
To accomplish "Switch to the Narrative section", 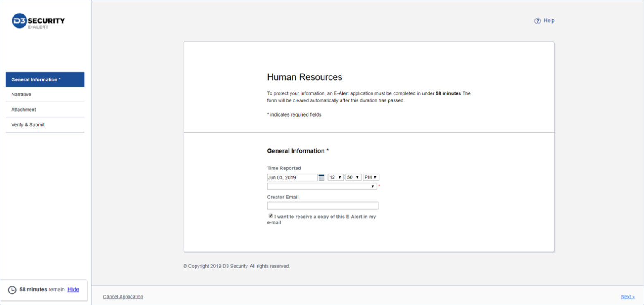I will coord(21,95).
